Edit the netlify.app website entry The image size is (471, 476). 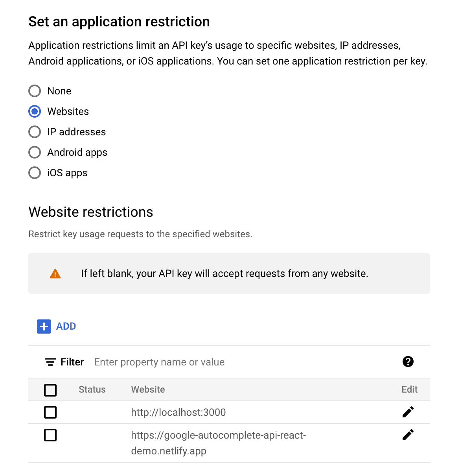coord(408,435)
